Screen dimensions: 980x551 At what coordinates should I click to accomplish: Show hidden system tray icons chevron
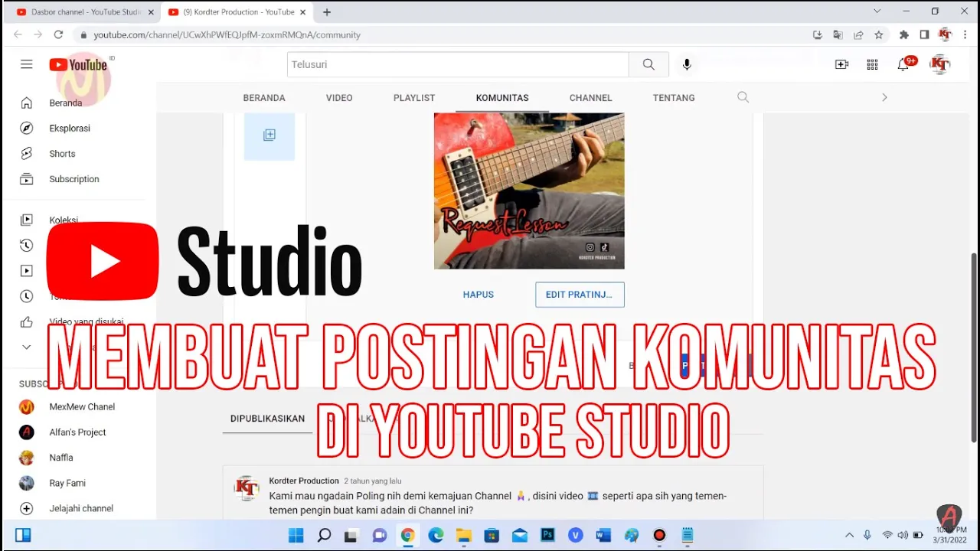849,535
